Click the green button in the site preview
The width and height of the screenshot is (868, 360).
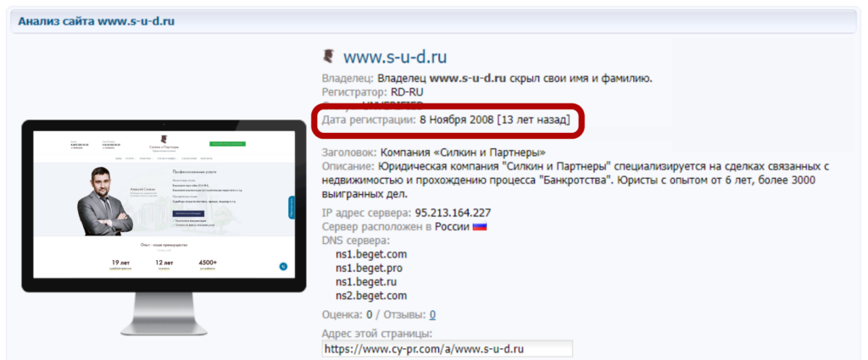227,144
